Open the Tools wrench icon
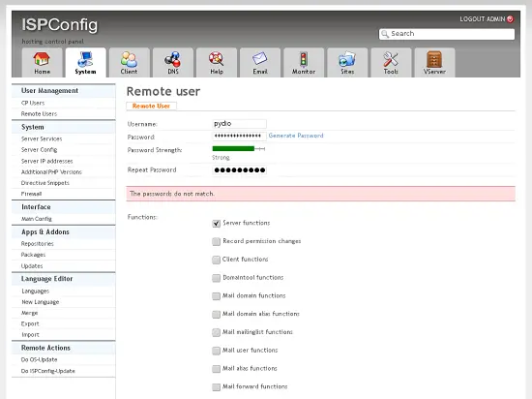Screen dimensions: 532x399 coord(391,59)
